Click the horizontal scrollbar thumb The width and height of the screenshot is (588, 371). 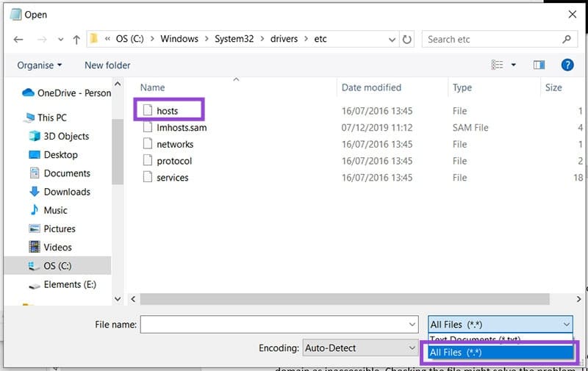pyautogui.click(x=345, y=299)
